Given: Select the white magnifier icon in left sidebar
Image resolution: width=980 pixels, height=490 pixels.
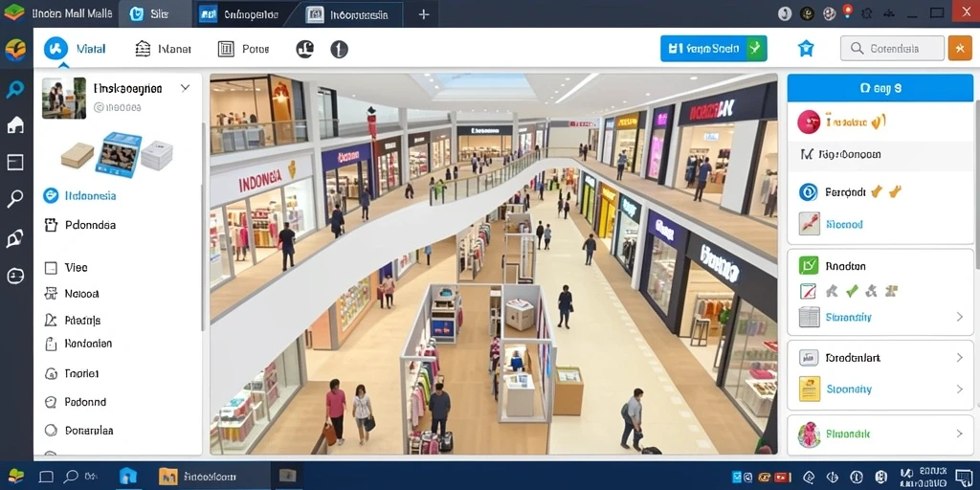Looking at the screenshot, I should [15, 199].
